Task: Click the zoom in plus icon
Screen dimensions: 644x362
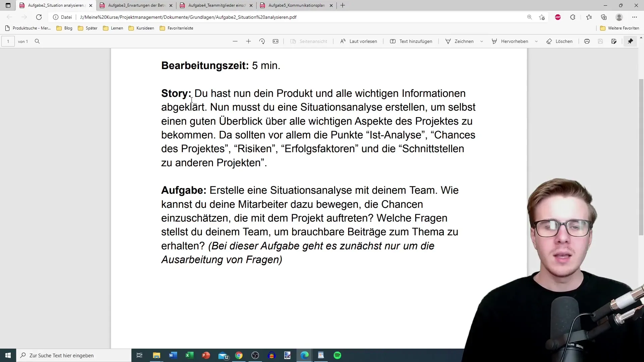Action: click(249, 41)
